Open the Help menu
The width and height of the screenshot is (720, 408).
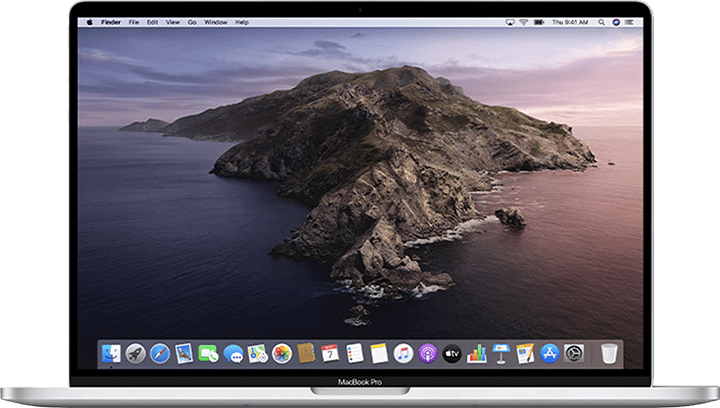click(x=242, y=22)
